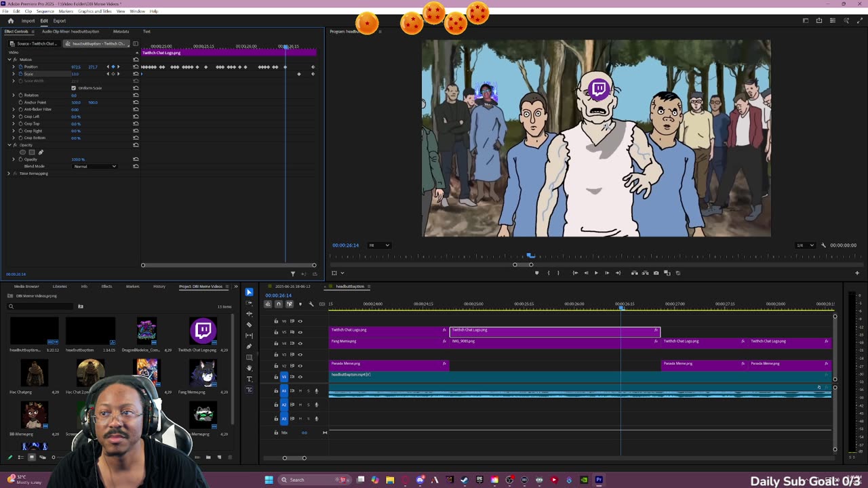Screen dimensions: 868x488
Task: Open timeline display settings wrench
Action: [x=311, y=304]
